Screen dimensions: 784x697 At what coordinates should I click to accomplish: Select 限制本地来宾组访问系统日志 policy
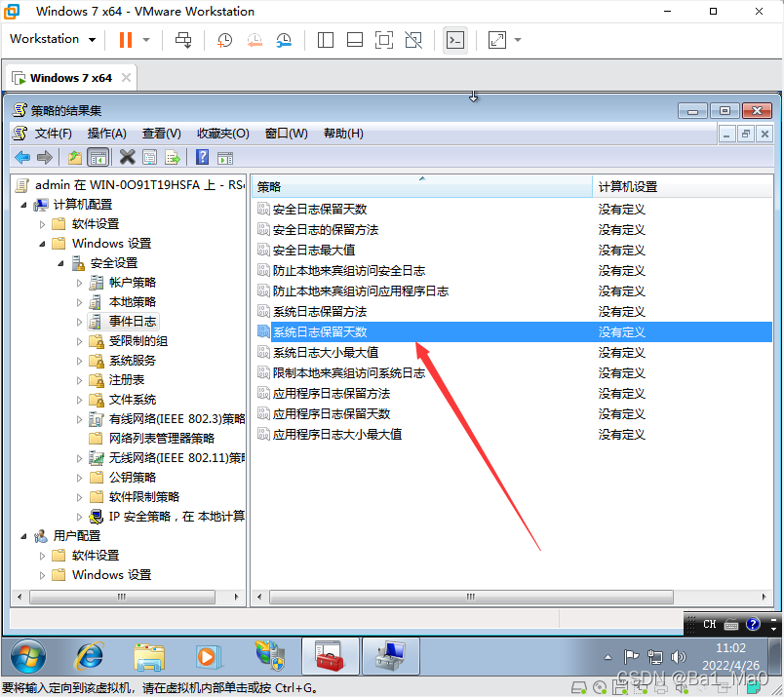(x=349, y=373)
